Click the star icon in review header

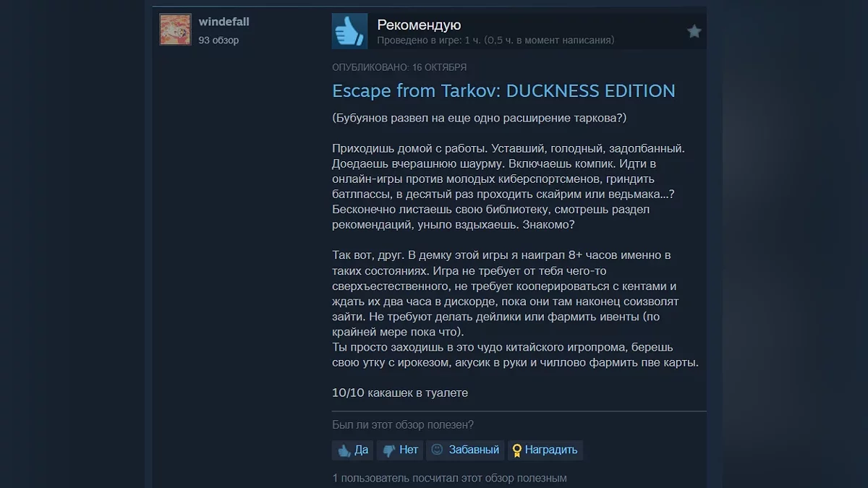694,31
